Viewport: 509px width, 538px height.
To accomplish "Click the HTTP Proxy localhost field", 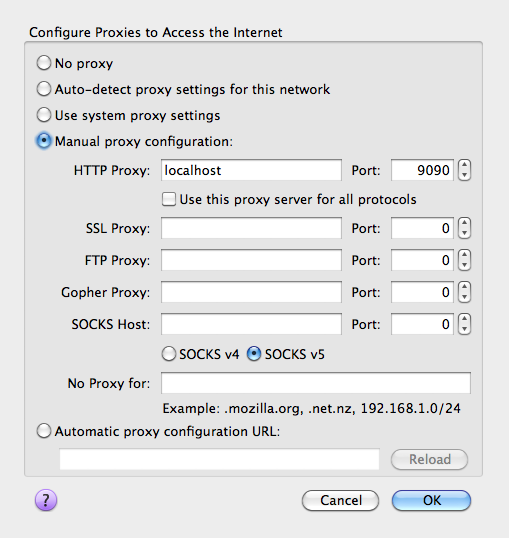I will pyautogui.click(x=251, y=170).
